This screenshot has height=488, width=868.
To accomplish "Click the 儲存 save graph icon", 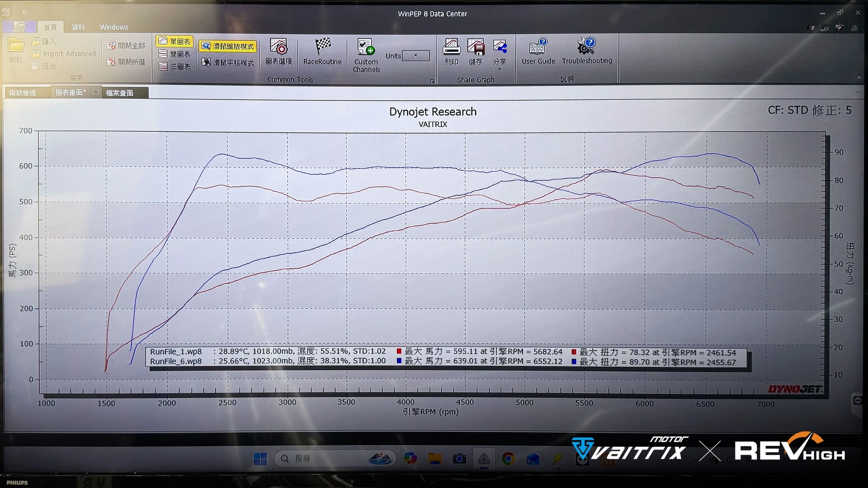I will point(476,47).
